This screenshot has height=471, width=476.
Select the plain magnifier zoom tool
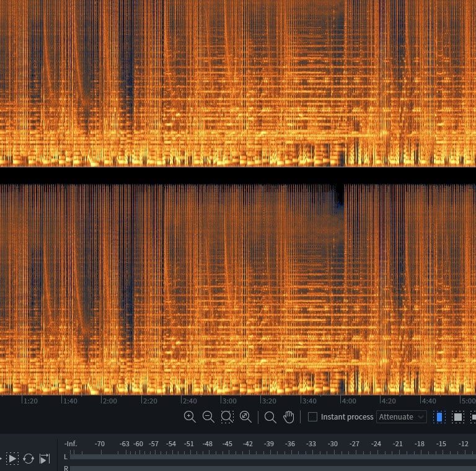(x=270, y=417)
